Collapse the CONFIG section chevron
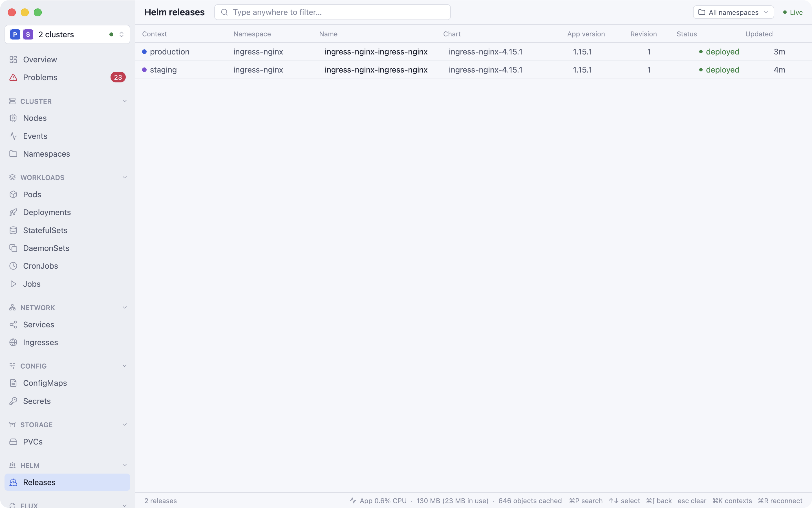812x508 pixels. (x=125, y=366)
